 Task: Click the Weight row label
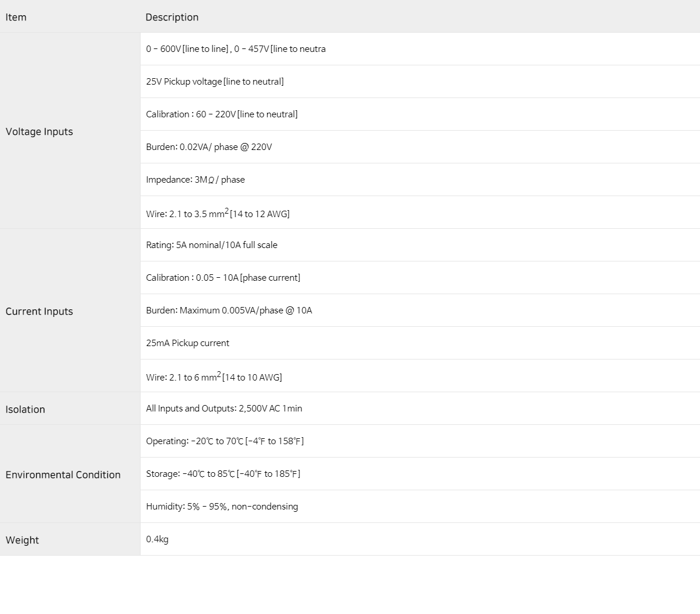coord(22,540)
